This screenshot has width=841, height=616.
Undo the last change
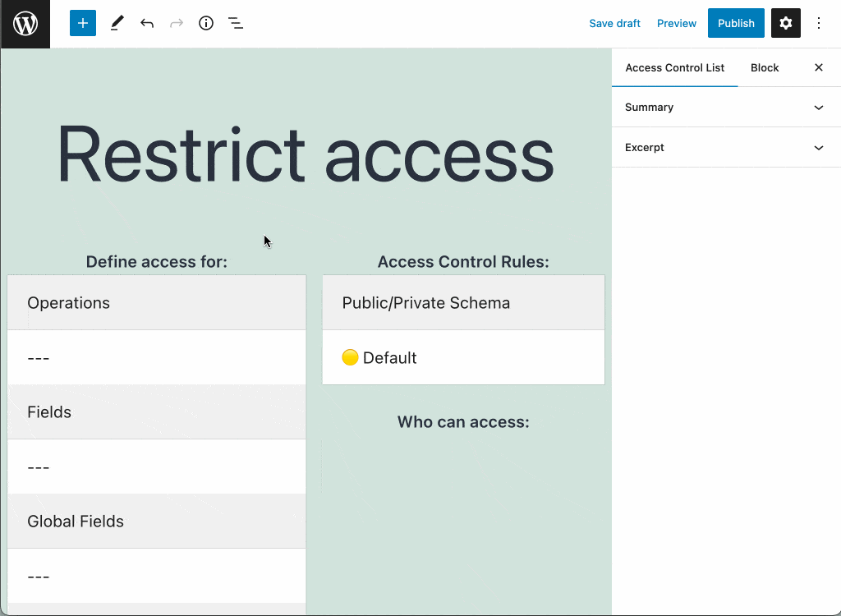tap(147, 23)
